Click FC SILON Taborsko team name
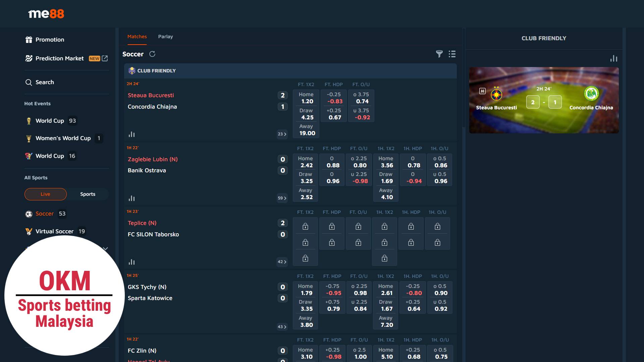644x362 pixels. 153,234
